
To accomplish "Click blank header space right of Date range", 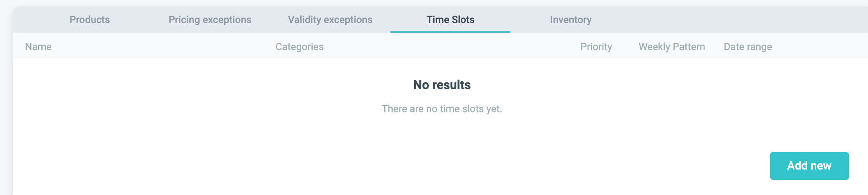I will coord(823,47).
